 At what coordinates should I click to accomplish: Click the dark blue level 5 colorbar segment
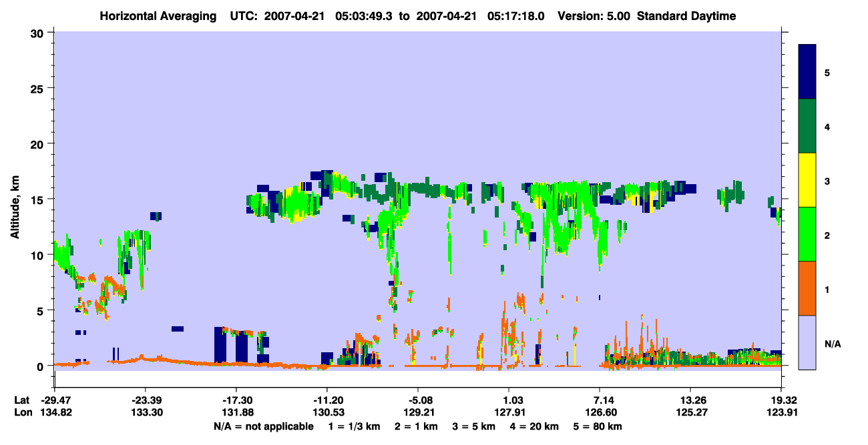[x=807, y=71]
